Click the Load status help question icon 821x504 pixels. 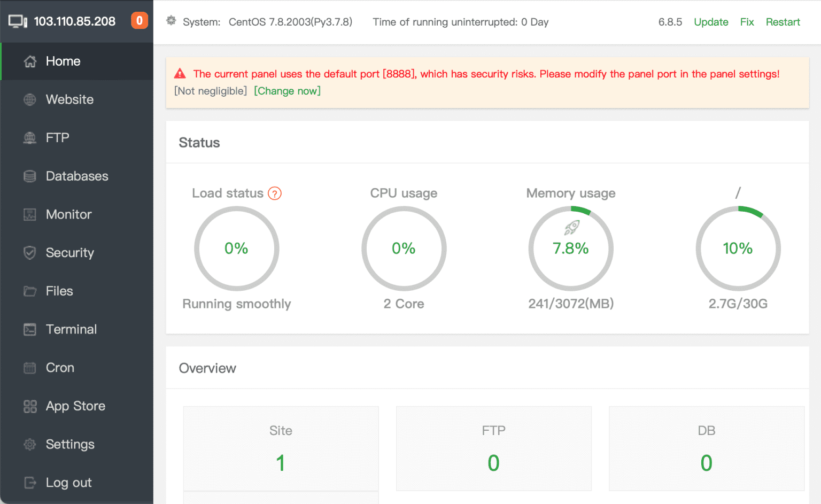coord(275,193)
